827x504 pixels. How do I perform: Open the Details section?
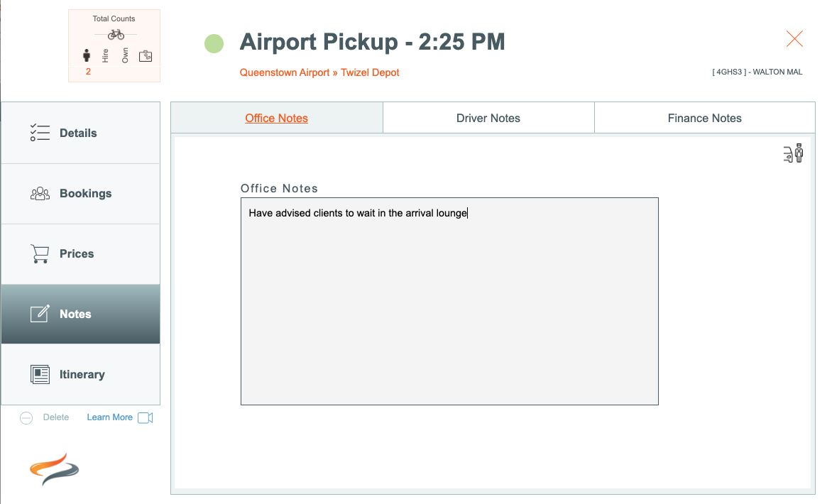coord(81,133)
